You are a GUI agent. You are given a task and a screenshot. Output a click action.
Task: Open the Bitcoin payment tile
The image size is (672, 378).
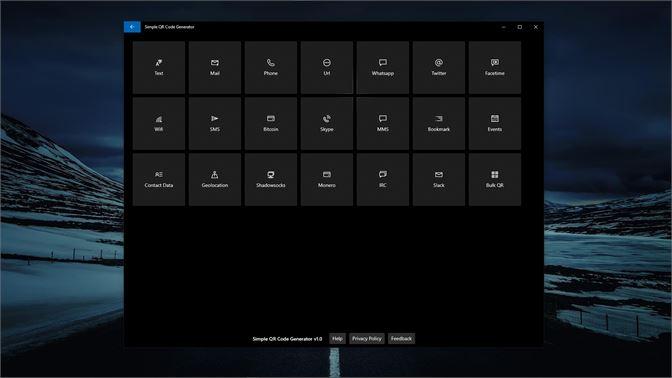270,123
